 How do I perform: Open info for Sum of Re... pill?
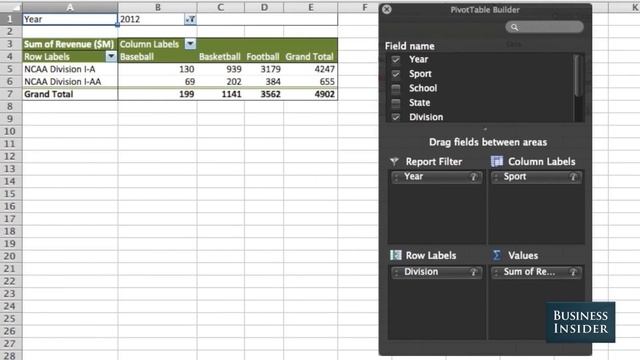(573, 272)
